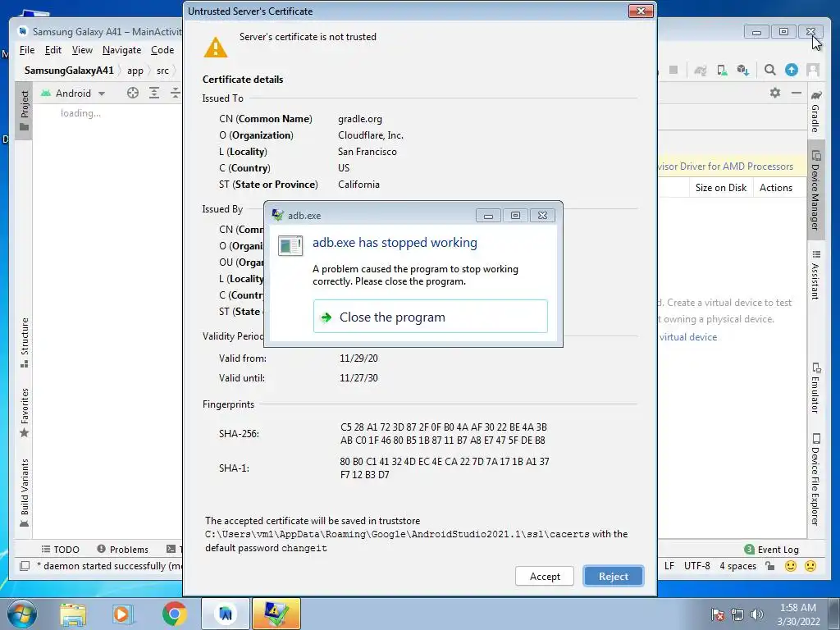Click the Search Everywhere magnifier icon

(x=769, y=70)
